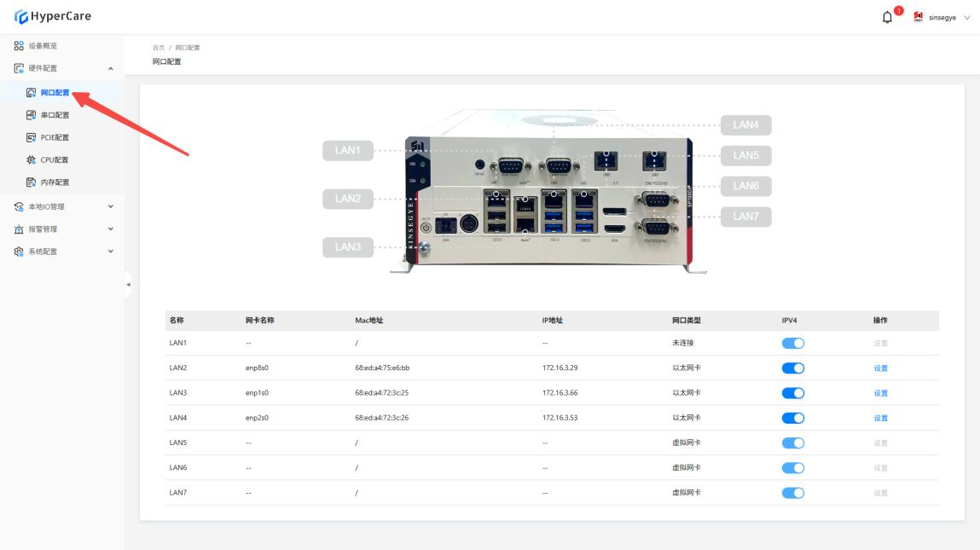Screen dimensions: 980x550
Task: Click the Mac地址 column header
Action: tap(368, 321)
